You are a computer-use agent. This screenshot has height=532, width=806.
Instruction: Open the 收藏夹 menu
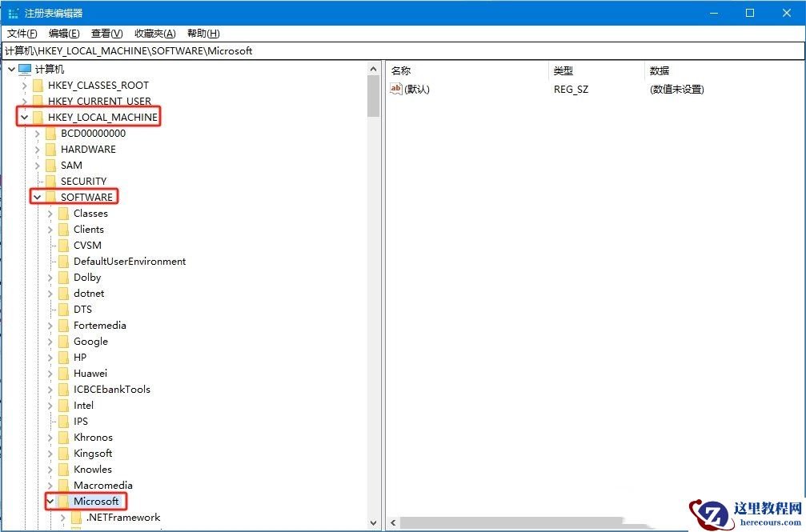point(154,33)
